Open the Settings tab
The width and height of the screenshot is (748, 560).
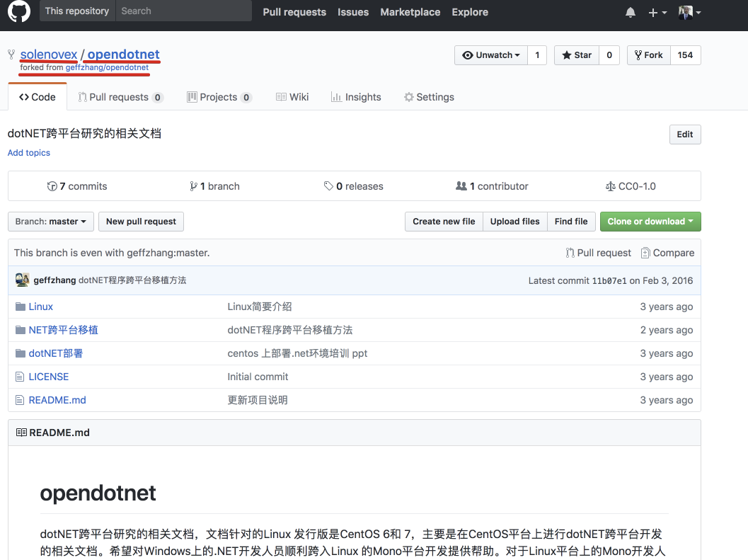(x=429, y=97)
